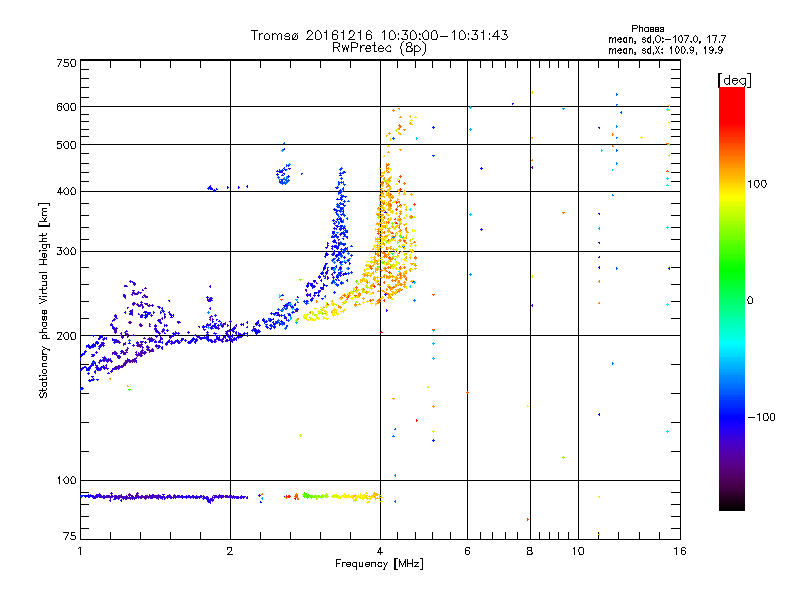Screen dimensions: 800x600
Task: Click the blue O-mode cusp near 3.4 MHz
Action: (x=339, y=224)
